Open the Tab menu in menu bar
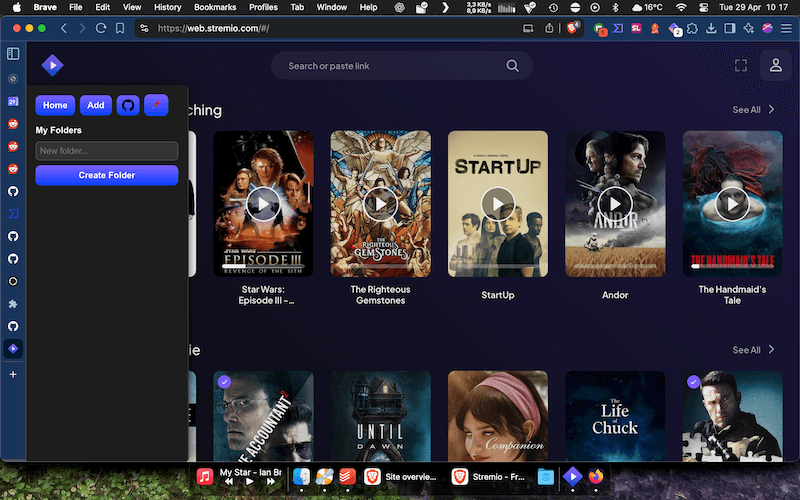The width and height of the screenshot is (800, 500). pos(297,7)
